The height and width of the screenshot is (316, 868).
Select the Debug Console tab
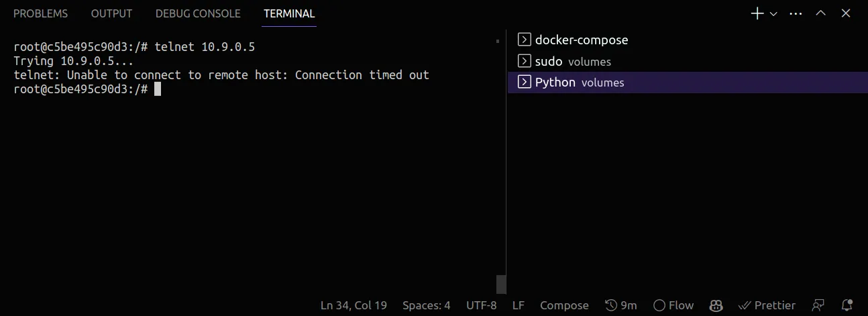click(x=198, y=13)
